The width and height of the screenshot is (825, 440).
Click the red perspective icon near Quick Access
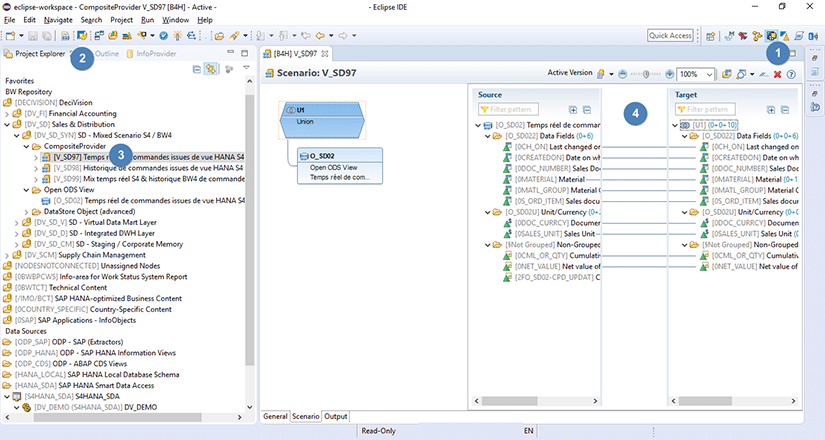[x=743, y=36]
